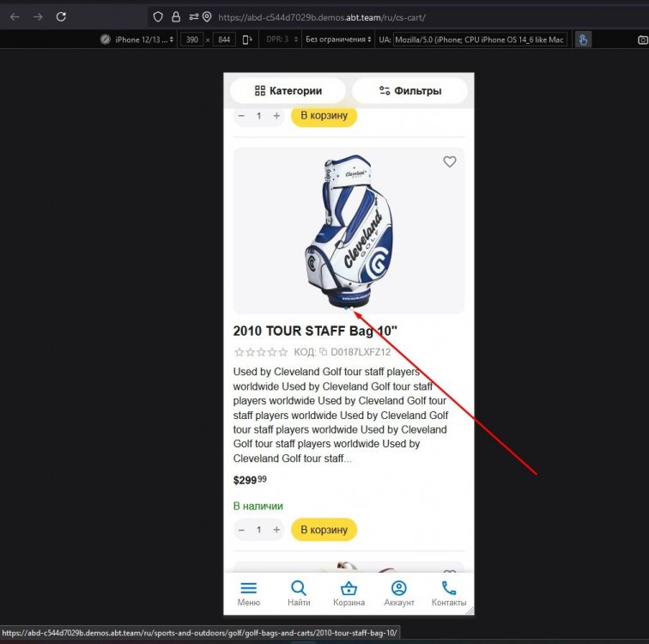Reload the page with the refresh icon
The image size is (649, 644).
pos(61,17)
